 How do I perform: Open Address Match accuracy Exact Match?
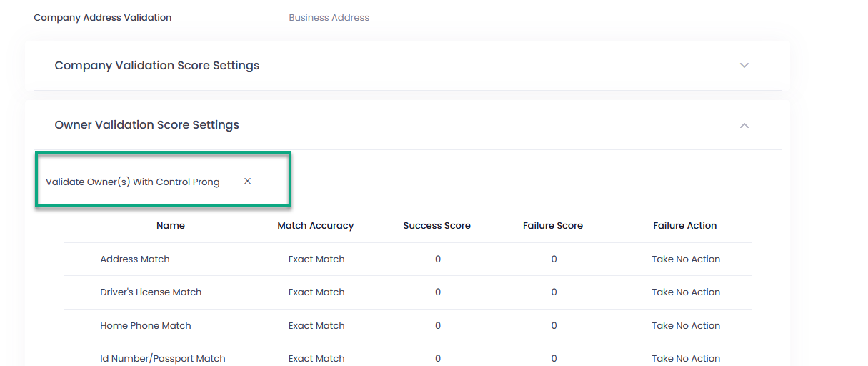316,259
